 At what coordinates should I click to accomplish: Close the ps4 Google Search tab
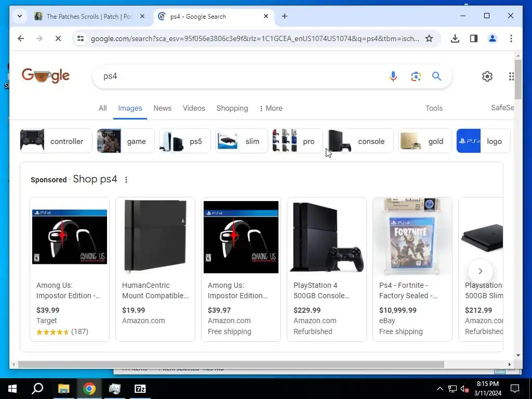click(x=266, y=16)
